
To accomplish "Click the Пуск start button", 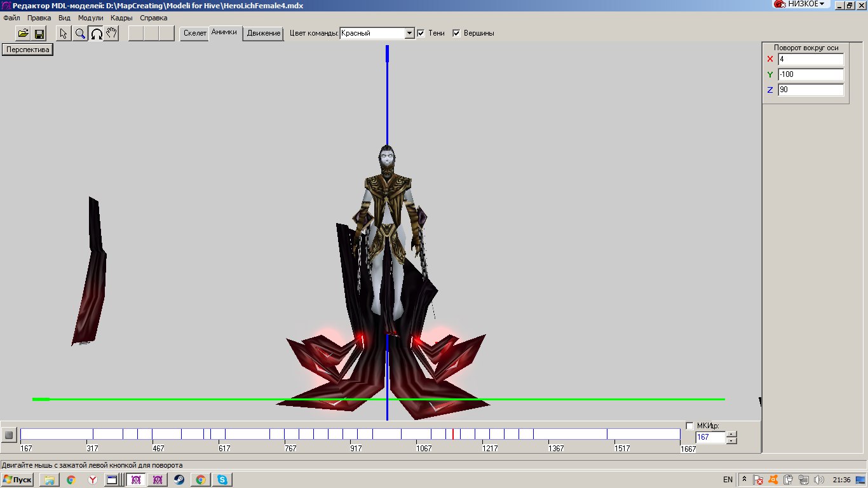I will 17,480.
